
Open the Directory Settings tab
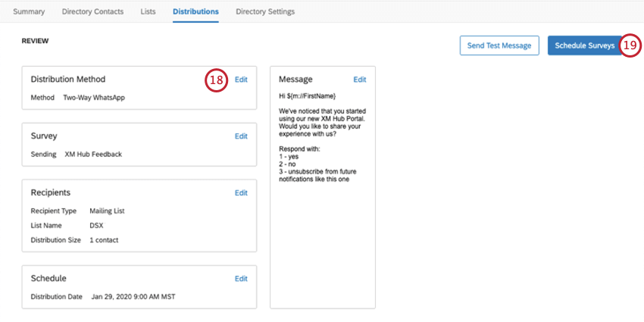click(265, 11)
